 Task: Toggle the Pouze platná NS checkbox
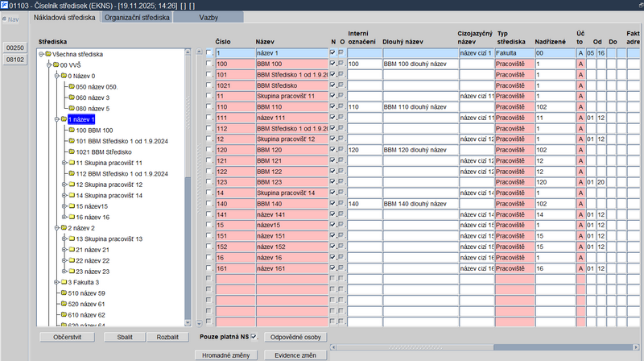[x=254, y=337]
